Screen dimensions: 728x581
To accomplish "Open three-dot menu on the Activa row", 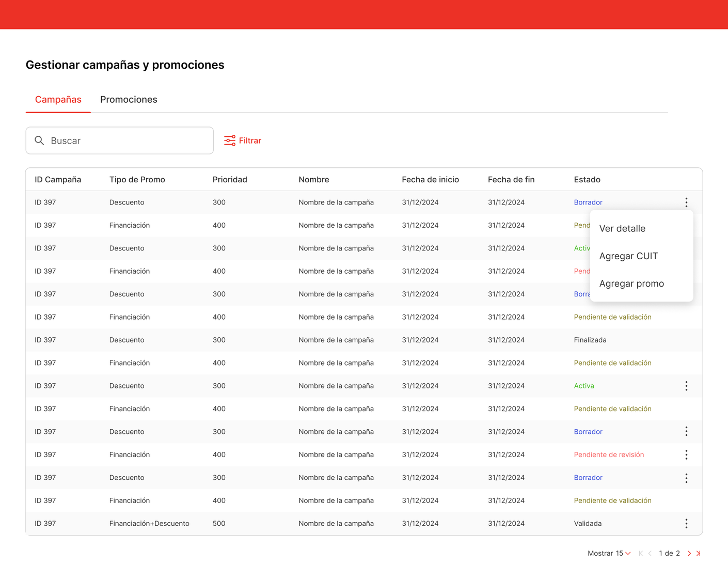I will (x=686, y=386).
